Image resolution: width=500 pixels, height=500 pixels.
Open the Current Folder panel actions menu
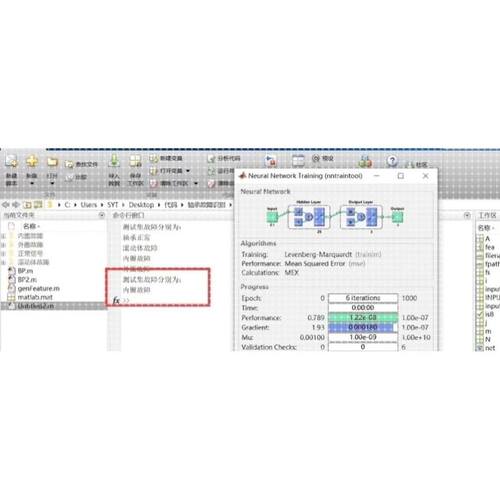pyautogui.click(x=102, y=216)
